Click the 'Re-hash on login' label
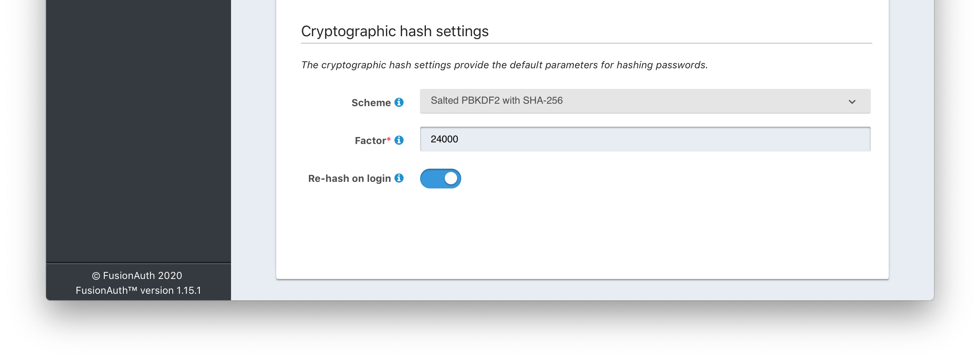 [349, 178]
